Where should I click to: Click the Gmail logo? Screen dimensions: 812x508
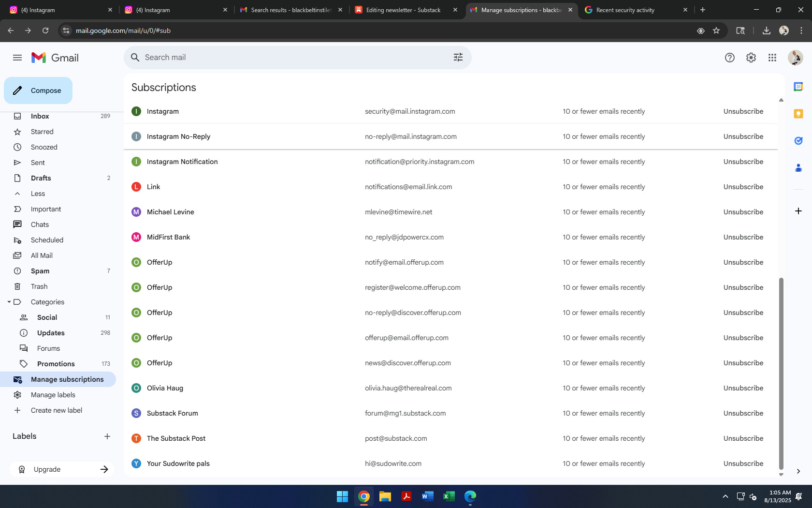click(55, 58)
